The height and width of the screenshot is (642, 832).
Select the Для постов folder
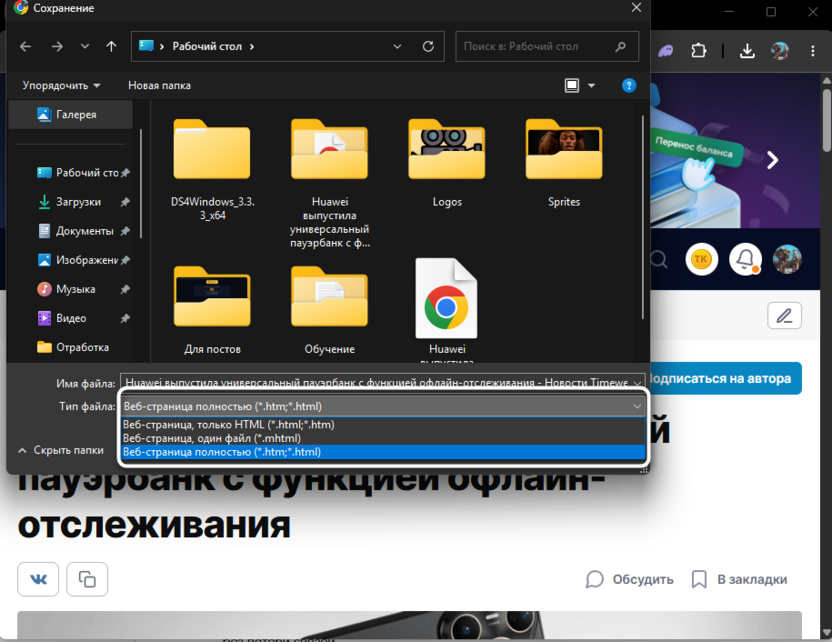click(x=212, y=310)
